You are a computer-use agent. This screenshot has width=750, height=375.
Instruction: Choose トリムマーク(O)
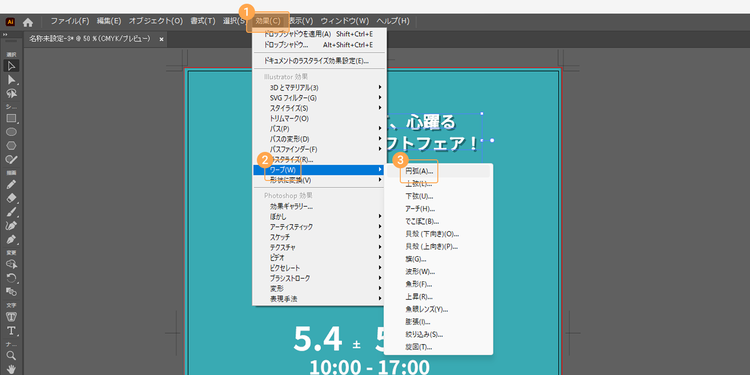click(319, 118)
